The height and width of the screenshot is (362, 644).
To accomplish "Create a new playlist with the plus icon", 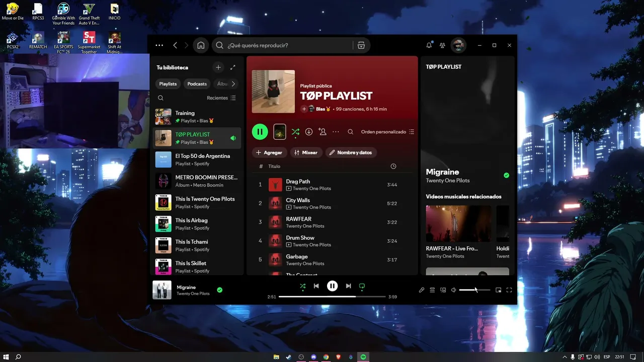I will pos(218,67).
